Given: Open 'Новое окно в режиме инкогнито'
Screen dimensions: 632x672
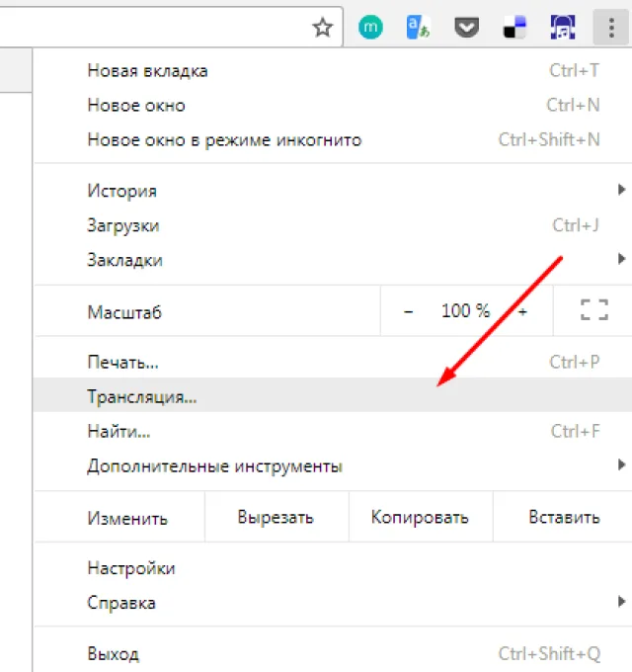Looking at the screenshot, I should (333, 139).
